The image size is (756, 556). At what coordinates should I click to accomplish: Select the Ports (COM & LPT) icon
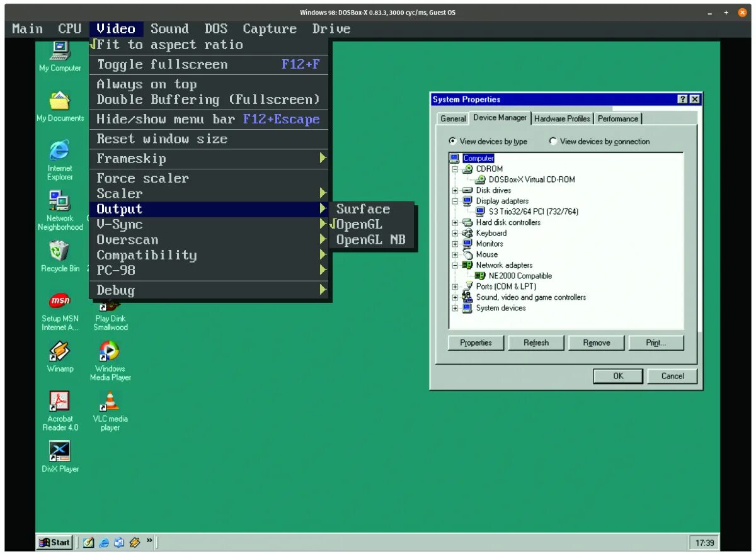tap(467, 287)
